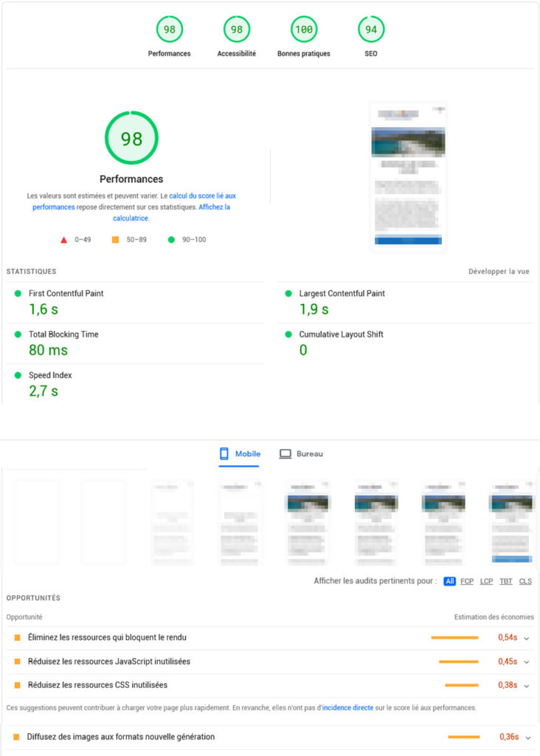The image size is (540, 756).
Task: Click Diffusez des images aux formats nouvelle génération
Action: (x=121, y=737)
